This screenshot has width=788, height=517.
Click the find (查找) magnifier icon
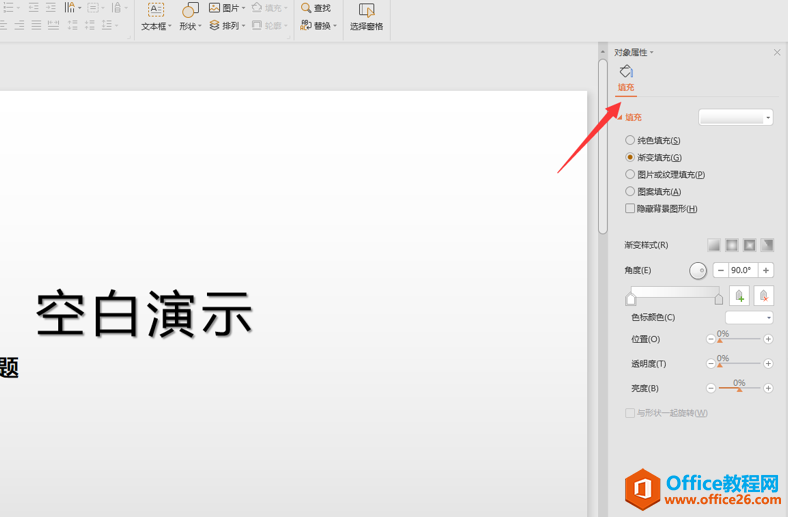pyautogui.click(x=307, y=8)
